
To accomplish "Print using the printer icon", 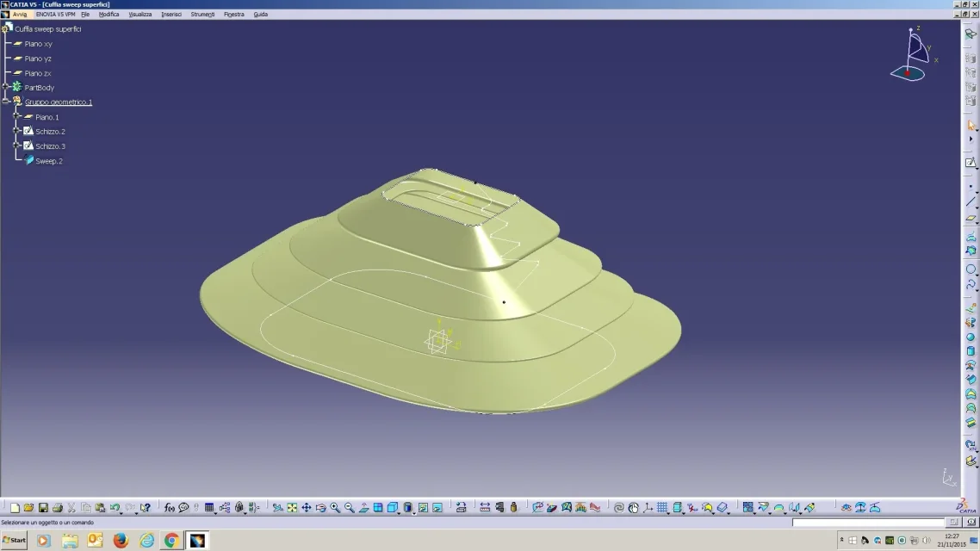I will tap(58, 508).
